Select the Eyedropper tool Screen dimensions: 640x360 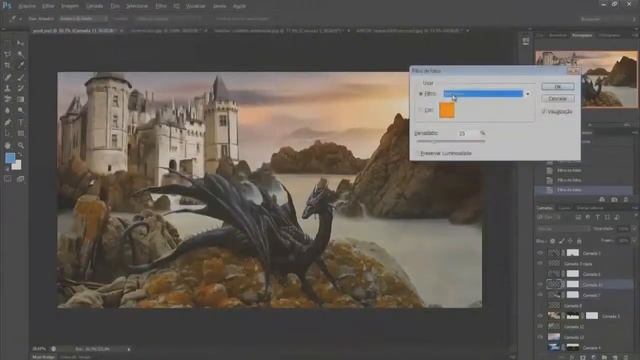pyautogui.click(x=20, y=65)
